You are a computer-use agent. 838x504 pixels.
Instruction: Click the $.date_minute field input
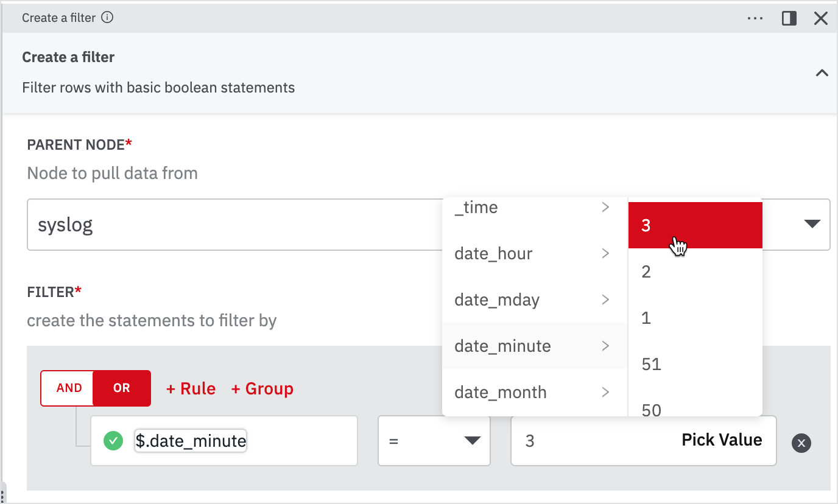tap(191, 441)
